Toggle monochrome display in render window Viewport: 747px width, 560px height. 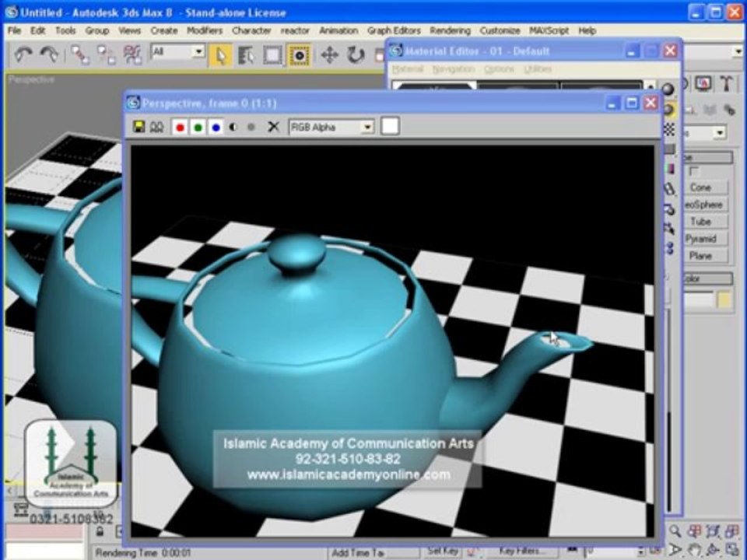pos(251,127)
